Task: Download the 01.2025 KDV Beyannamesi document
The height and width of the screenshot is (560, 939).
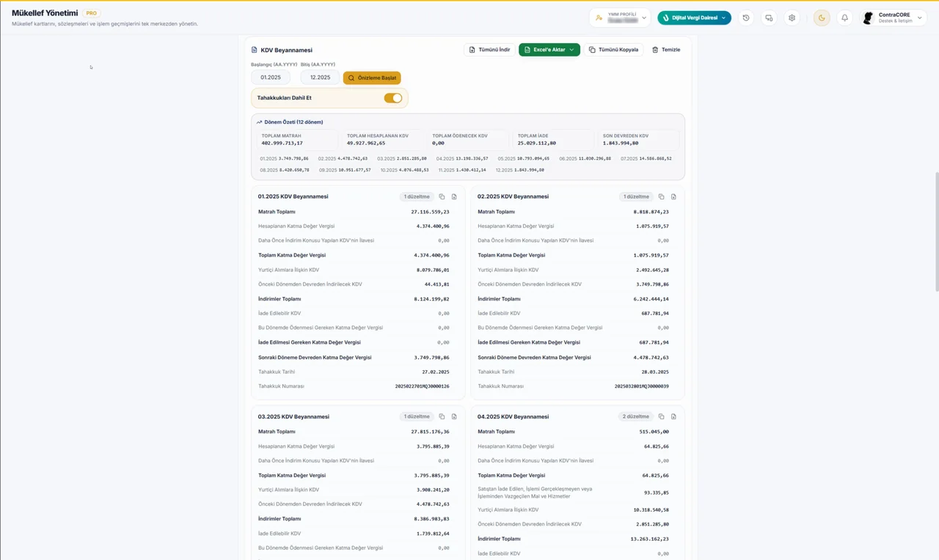Action: click(454, 196)
